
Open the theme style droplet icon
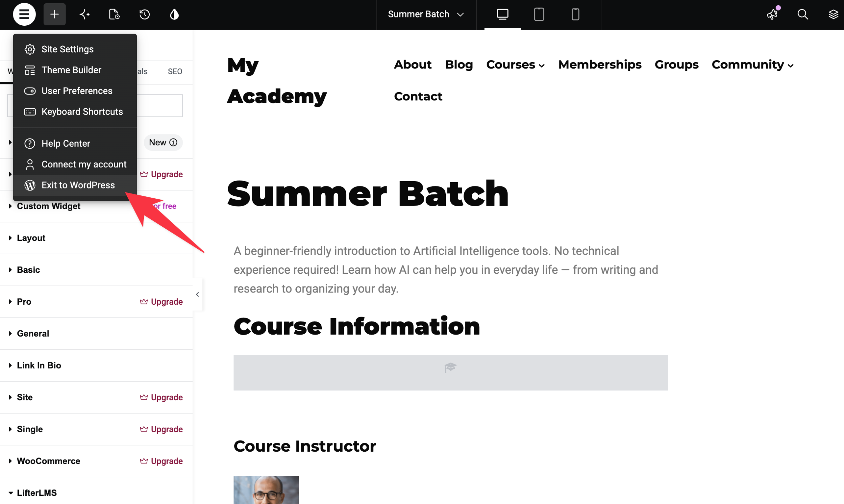(x=174, y=14)
